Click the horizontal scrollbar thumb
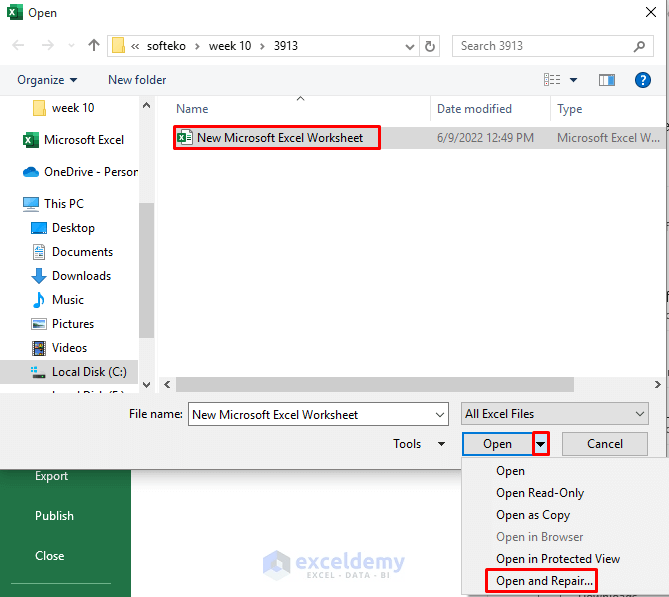The height and width of the screenshot is (597, 669). pyautogui.click(x=375, y=384)
